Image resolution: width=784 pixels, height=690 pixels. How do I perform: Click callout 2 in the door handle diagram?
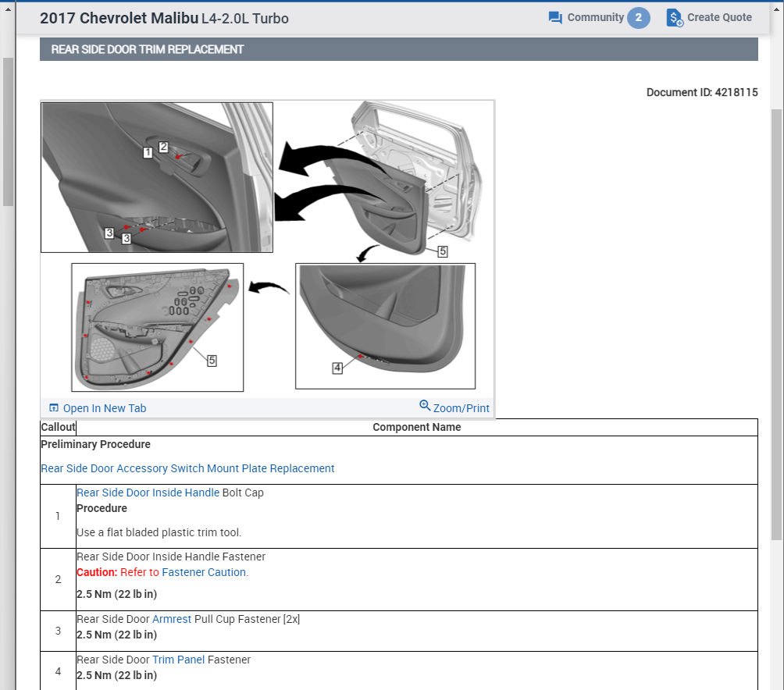163,146
